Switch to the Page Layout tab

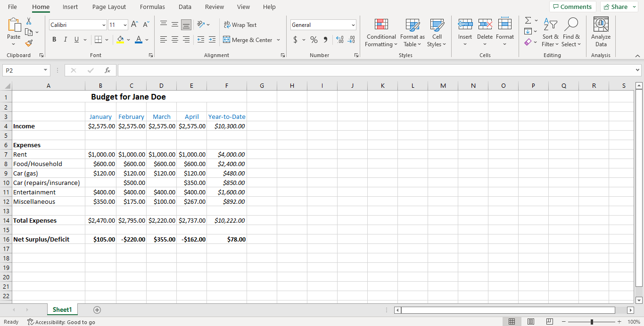tap(109, 7)
